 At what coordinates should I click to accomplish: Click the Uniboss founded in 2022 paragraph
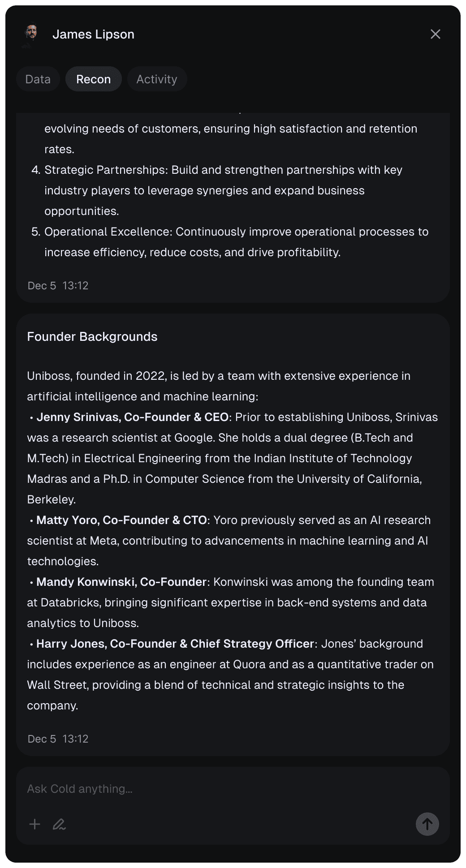[x=219, y=386]
